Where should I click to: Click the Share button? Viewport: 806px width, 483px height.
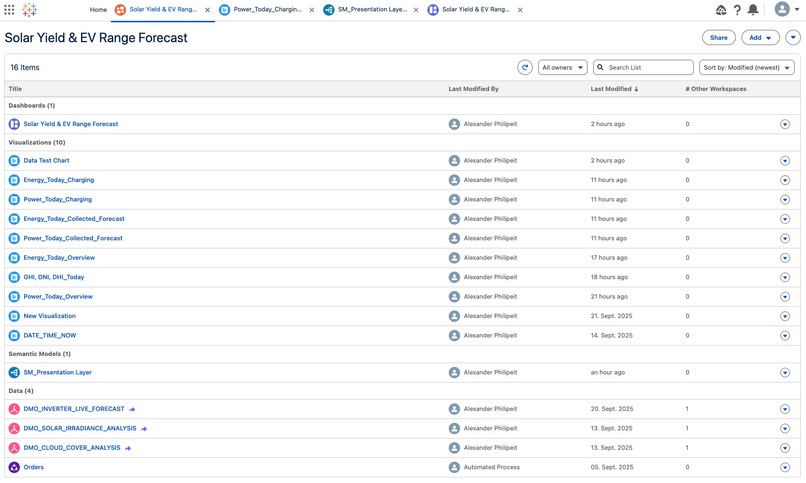[x=719, y=38]
